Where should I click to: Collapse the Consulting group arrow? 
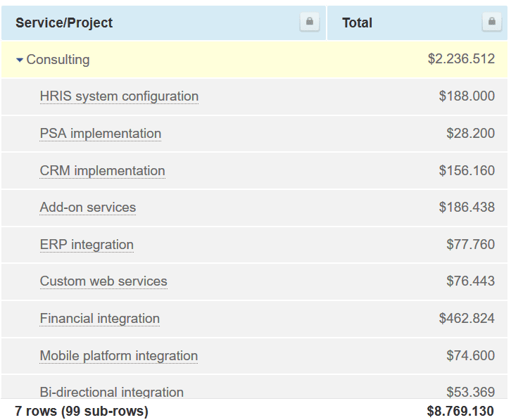tap(20, 60)
